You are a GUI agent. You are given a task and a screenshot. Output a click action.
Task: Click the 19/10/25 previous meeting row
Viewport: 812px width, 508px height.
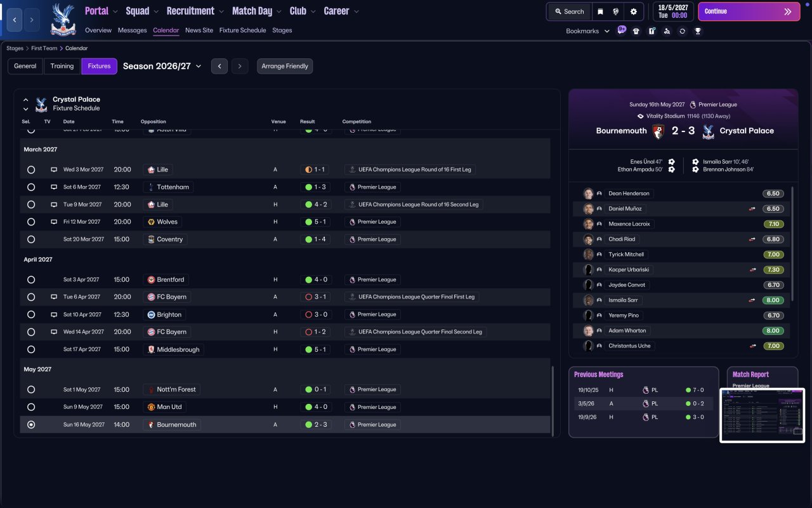pos(644,389)
